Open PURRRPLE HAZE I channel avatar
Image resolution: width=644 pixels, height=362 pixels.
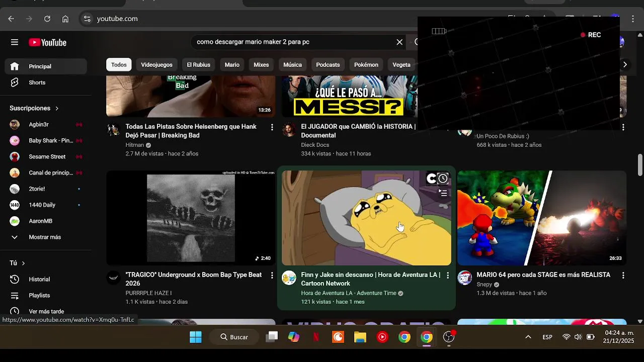point(114,278)
